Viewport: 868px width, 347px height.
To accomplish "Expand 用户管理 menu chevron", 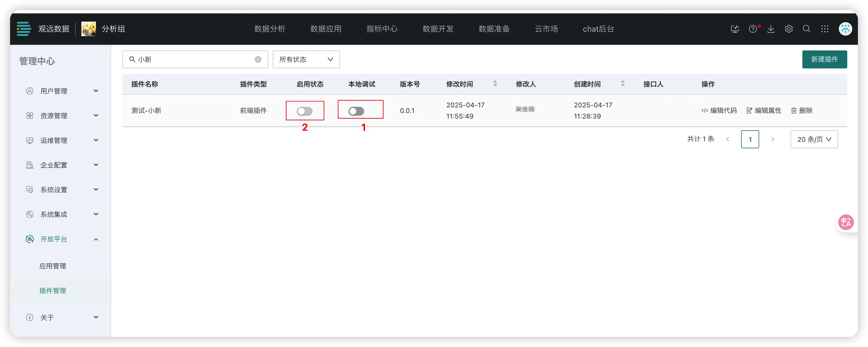I will pyautogui.click(x=96, y=91).
